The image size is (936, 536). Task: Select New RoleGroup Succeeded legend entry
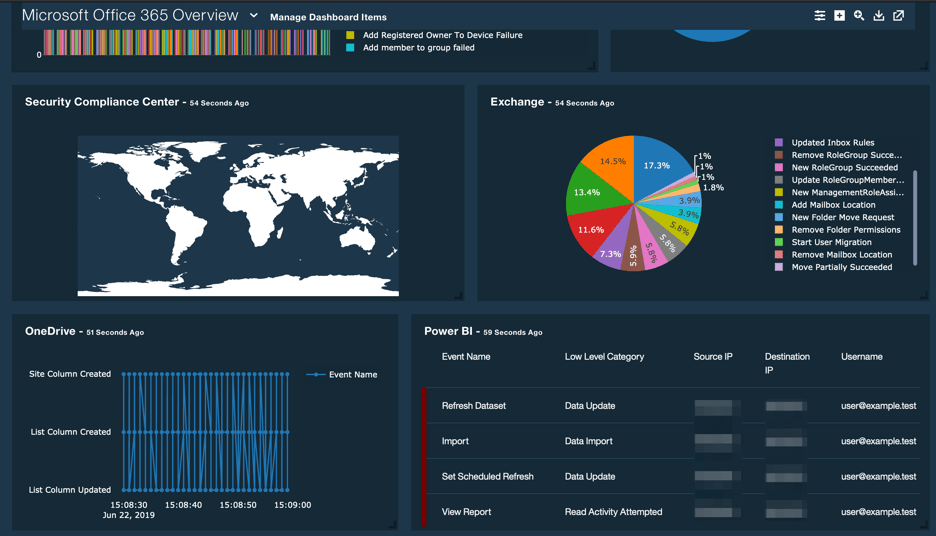pyautogui.click(x=845, y=168)
